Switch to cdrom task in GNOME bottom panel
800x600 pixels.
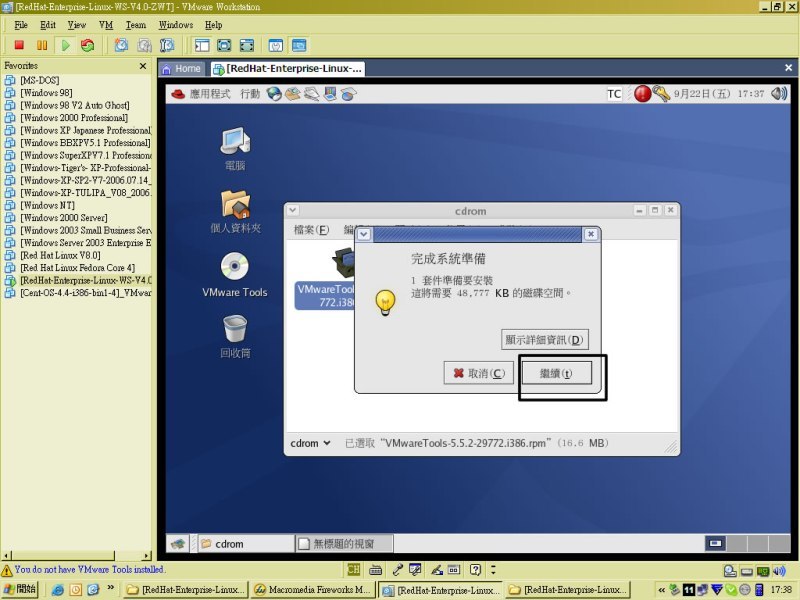pos(246,544)
